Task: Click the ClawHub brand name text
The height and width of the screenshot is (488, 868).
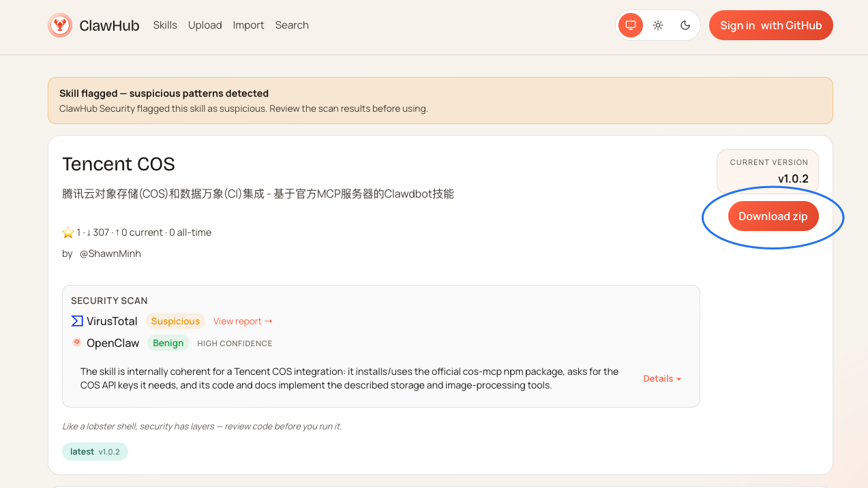Action: coord(109,26)
